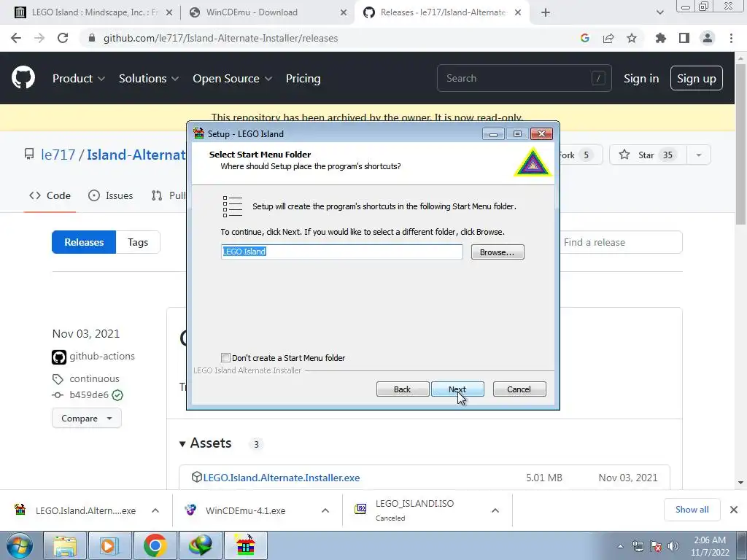Open a new Chrome tab
Image resolution: width=747 pixels, height=560 pixels.
pos(546,12)
